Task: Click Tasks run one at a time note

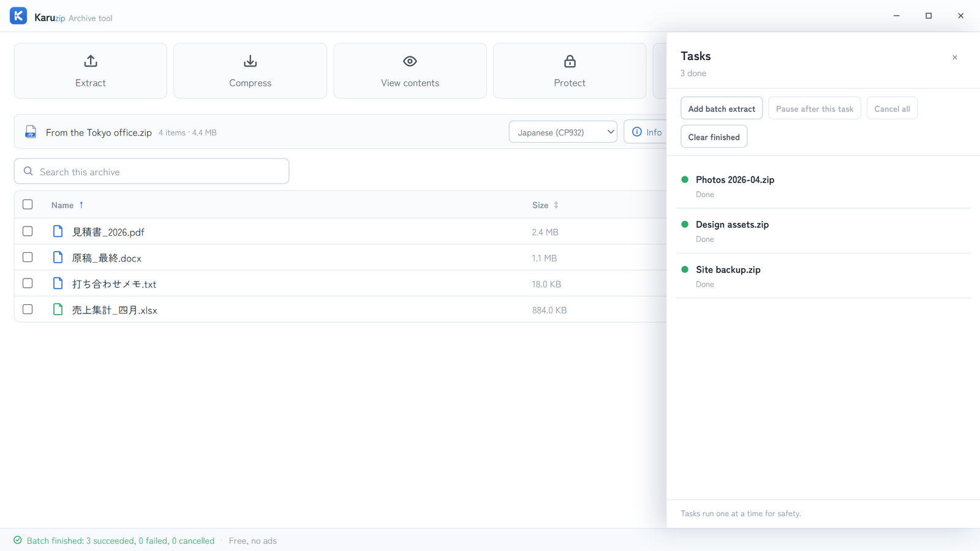Action: pos(741,514)
